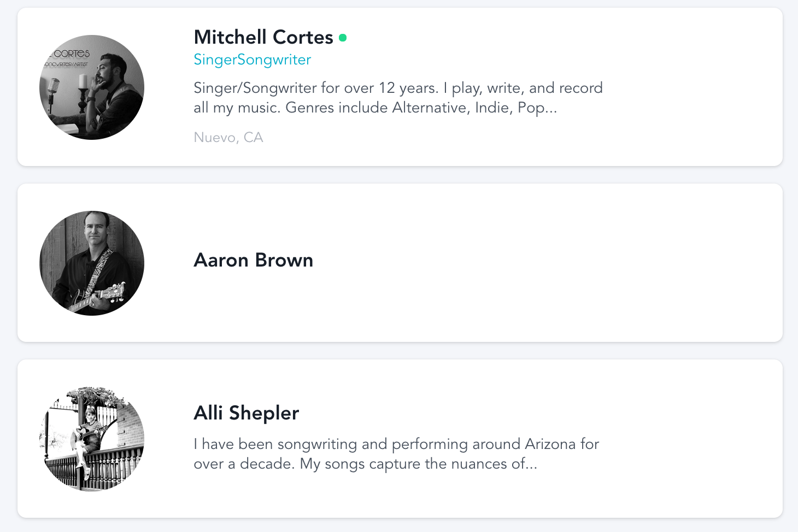Select the Aaron Brown profile card

pos(400,263)
